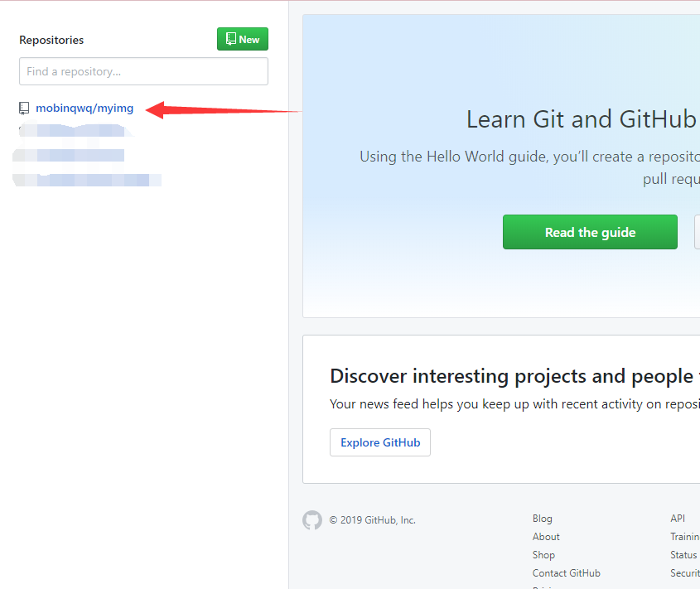
Task: Open the Status footer link
Action: point(683,555)
